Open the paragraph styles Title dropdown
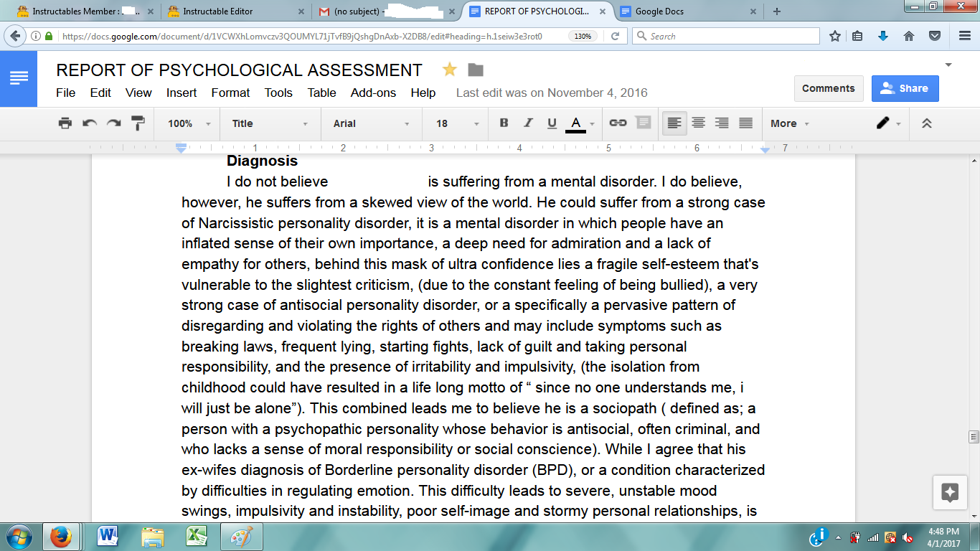 tap(269, 123)
